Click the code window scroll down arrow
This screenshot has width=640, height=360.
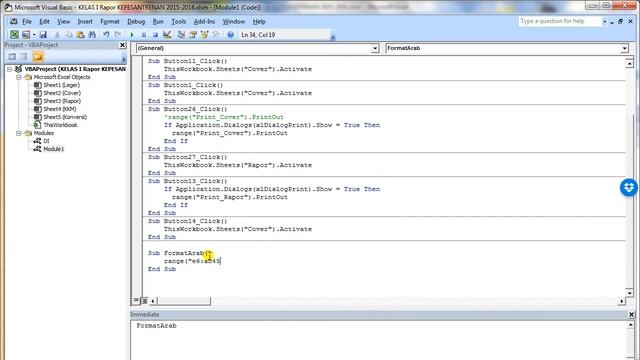click(629, 293)
